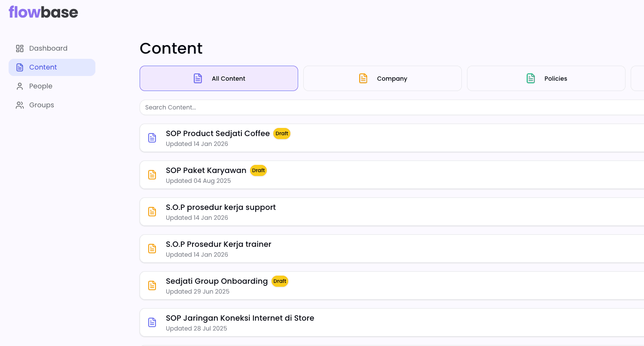The width and height of the screenshot is (644, 346).
Task: Click the Dashboard grid icon in sidebar
Action: [20, 49]
